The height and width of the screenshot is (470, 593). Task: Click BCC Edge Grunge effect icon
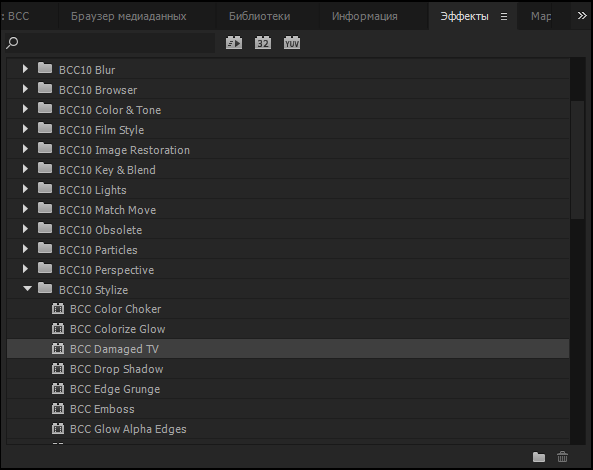(x=58, y=389)
